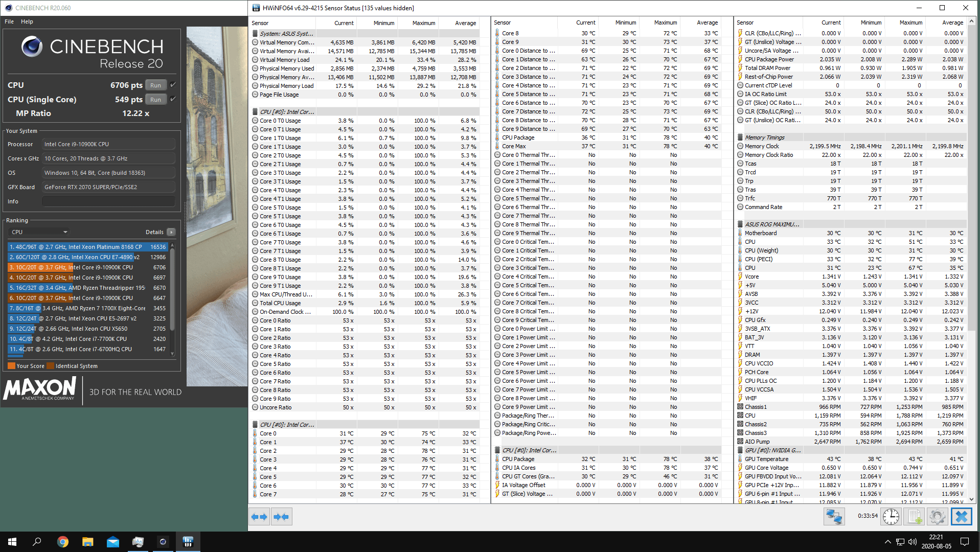The width and height of the screenshot is (980, 552).
Task: Select the Total DRAM Power sensor row
Action: coord(851,68)
